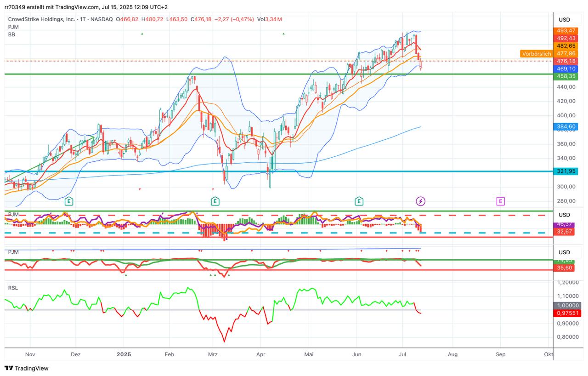
Task: Click the purple lightning bolt event icon
Action: point(420,201)
